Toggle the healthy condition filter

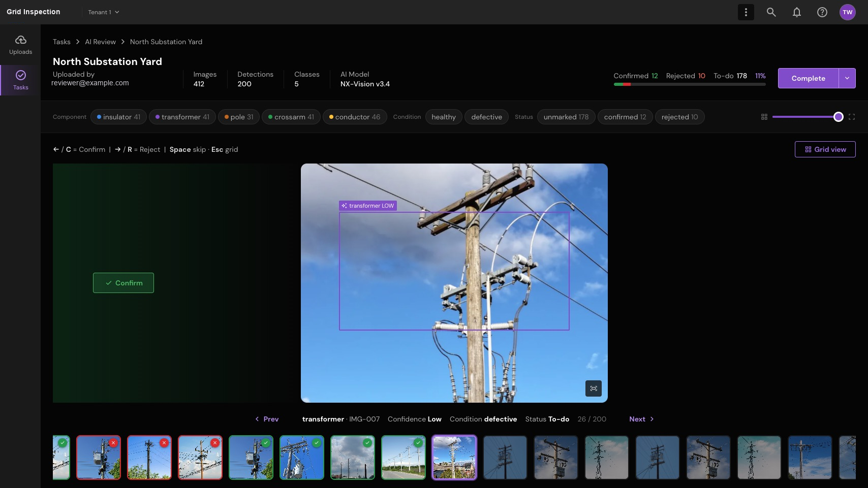click(x=444, y=117)
